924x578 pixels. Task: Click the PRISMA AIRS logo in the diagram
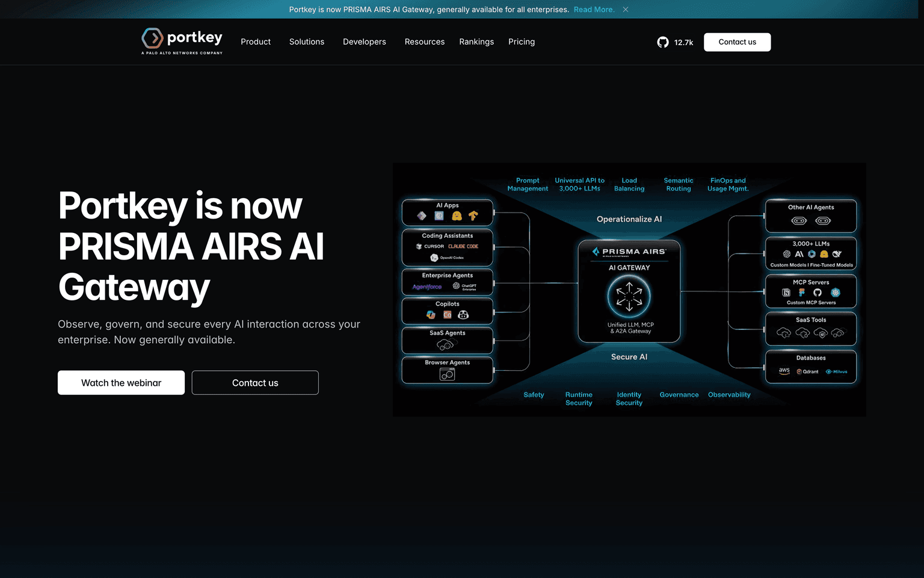click(629, 252)
